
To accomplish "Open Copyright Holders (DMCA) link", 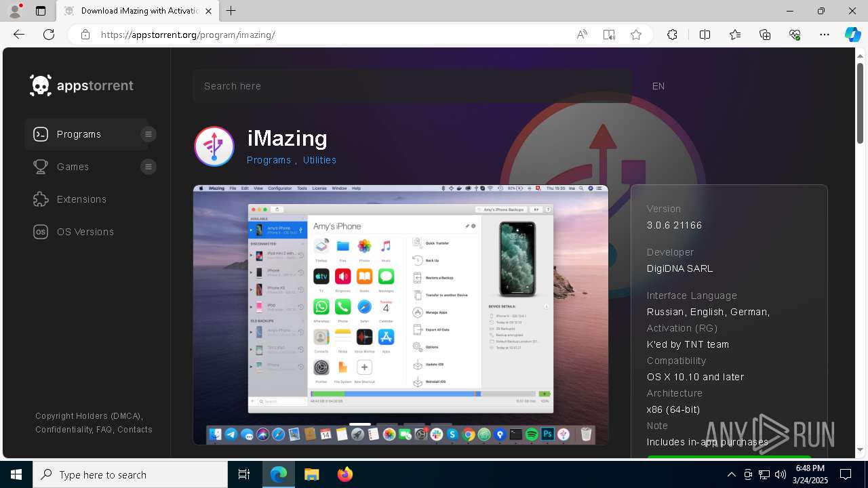I will 89,416.
